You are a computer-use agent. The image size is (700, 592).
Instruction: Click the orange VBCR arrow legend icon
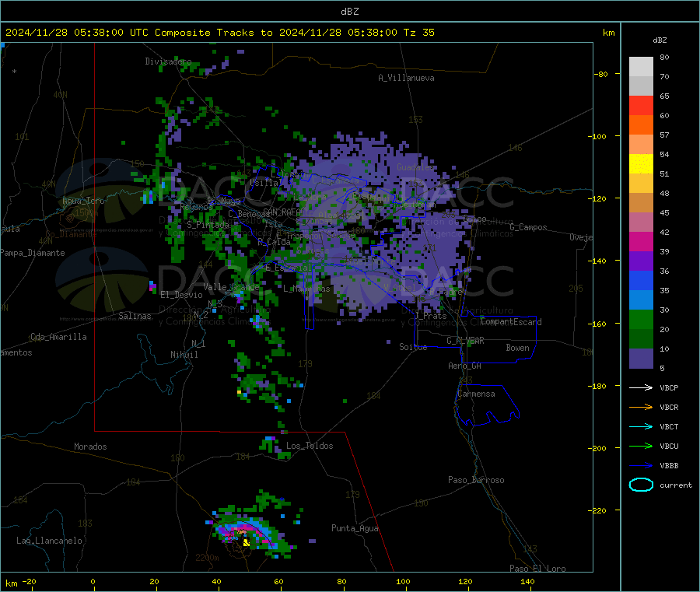coord(641,407)
